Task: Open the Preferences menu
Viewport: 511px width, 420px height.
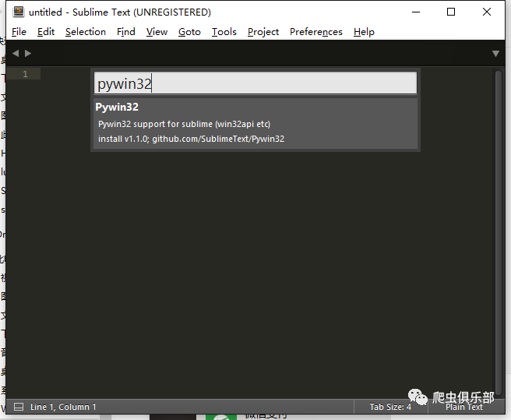Action: [316, 32]
